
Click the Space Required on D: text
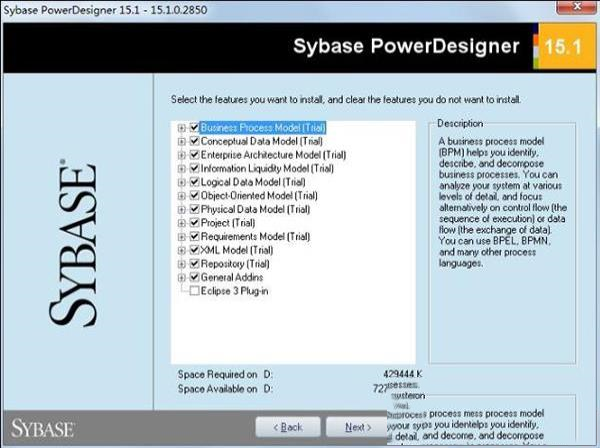225,375
